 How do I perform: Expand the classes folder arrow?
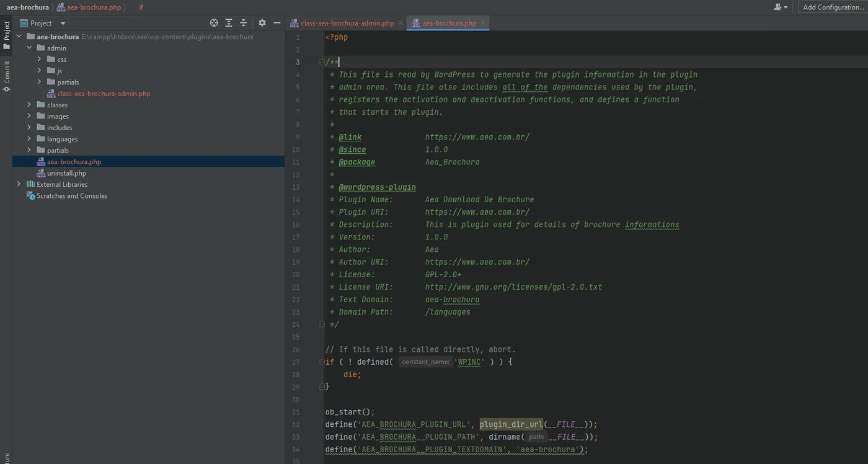29,105
